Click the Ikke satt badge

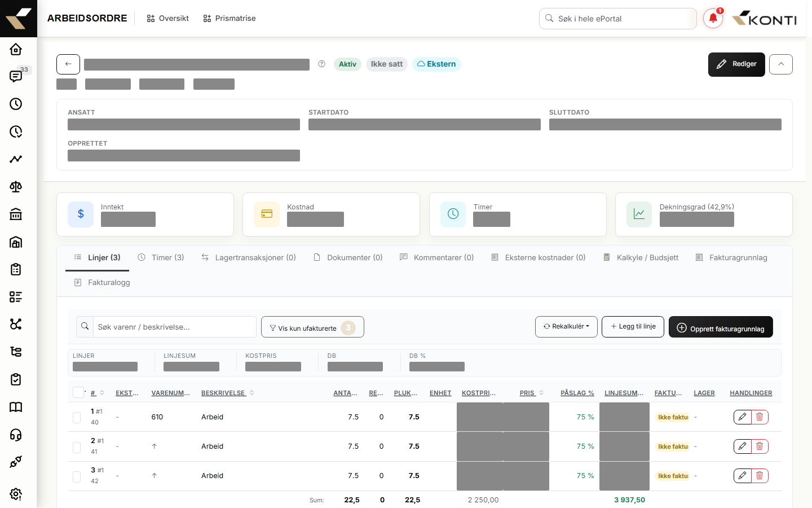pyautogui.click(x=387, y=64)
